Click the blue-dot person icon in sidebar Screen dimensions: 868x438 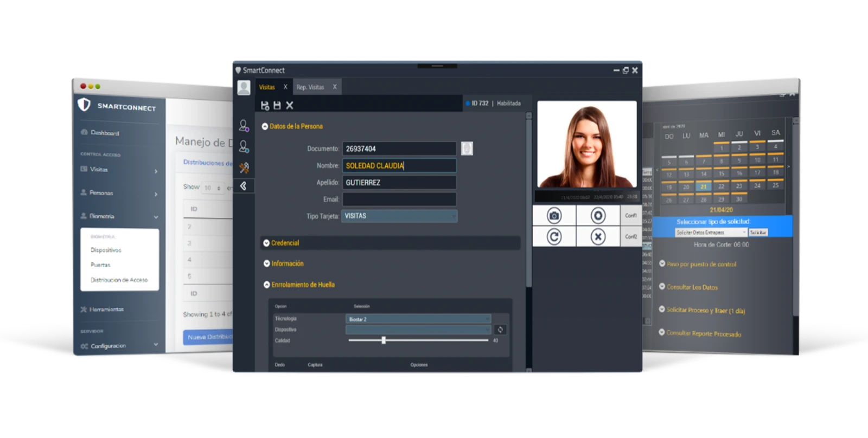pyautogui.click(x=244, y=147)
